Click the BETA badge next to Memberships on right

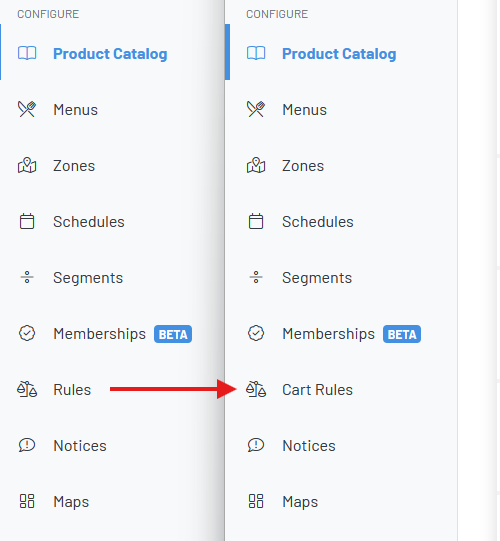click(402, 334)
